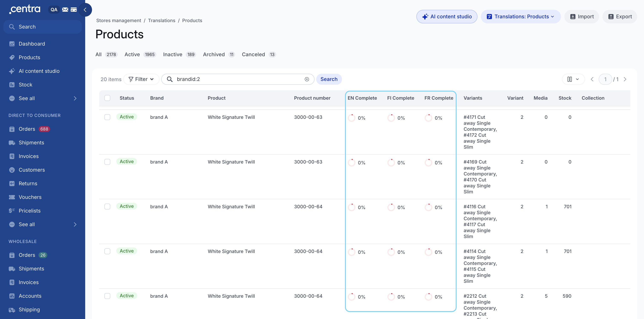This screenshot has height=319, width=644.
Task: Open the column layout dropdown
Action: click(573, 79)
